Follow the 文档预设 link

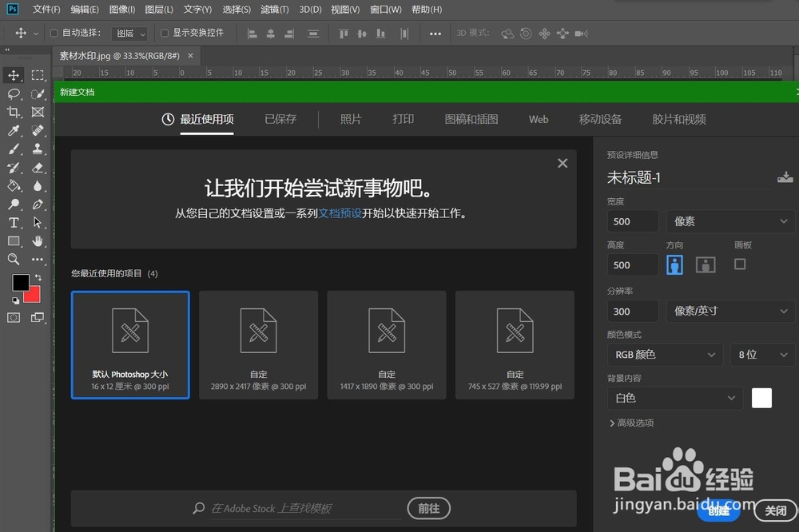point(340,213)
